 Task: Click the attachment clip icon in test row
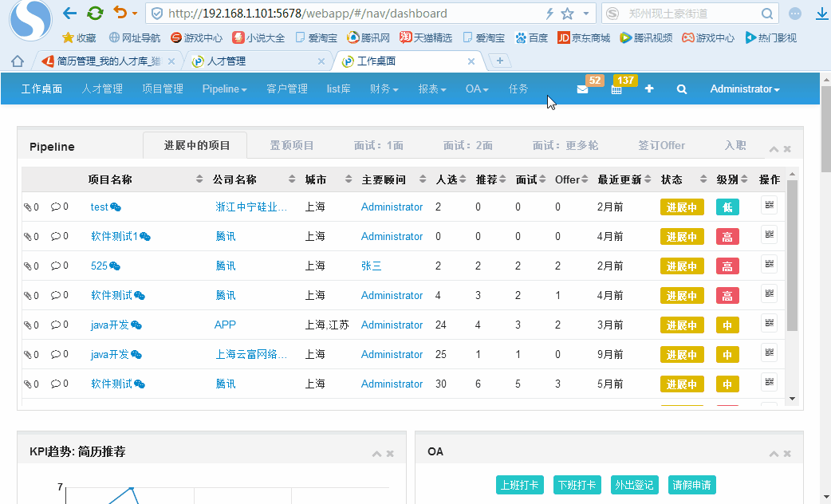pyautogui.click(x=28, y=207)
